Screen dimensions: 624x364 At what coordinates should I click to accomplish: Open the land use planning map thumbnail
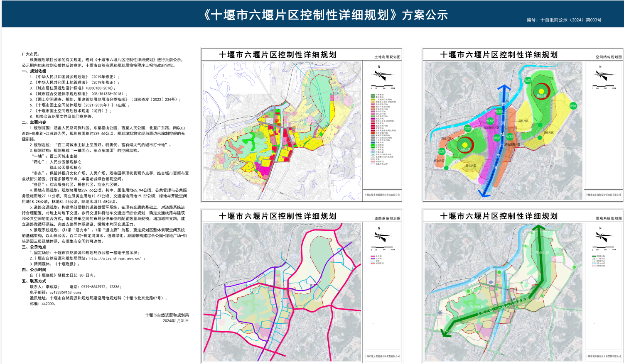coord(282,131)
